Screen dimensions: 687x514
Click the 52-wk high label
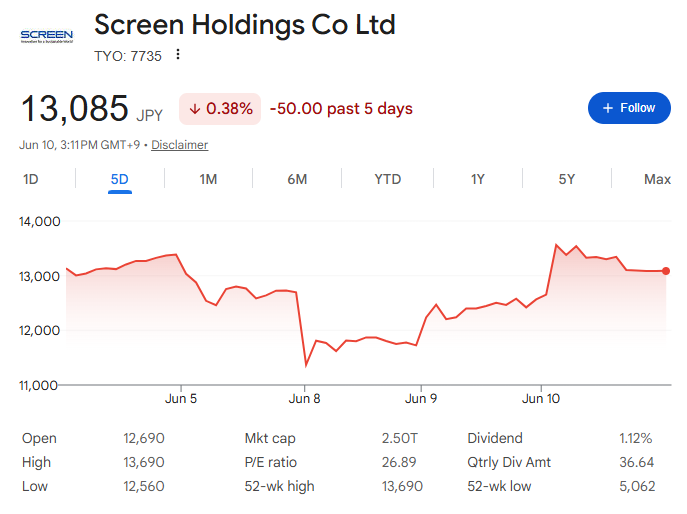click(x=280, y=486)
